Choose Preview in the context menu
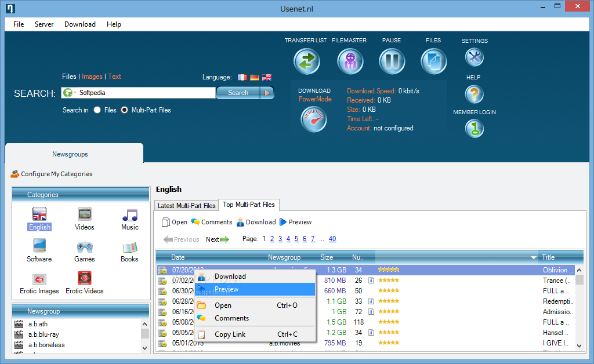Viewport: 594px width, 364px height. coord(255,289)
